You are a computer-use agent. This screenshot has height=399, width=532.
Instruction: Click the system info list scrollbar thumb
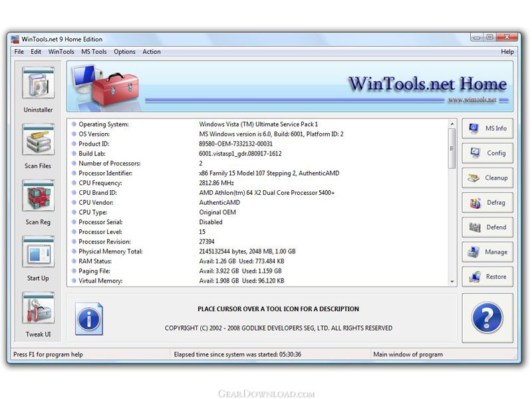[x=452, y=148]
